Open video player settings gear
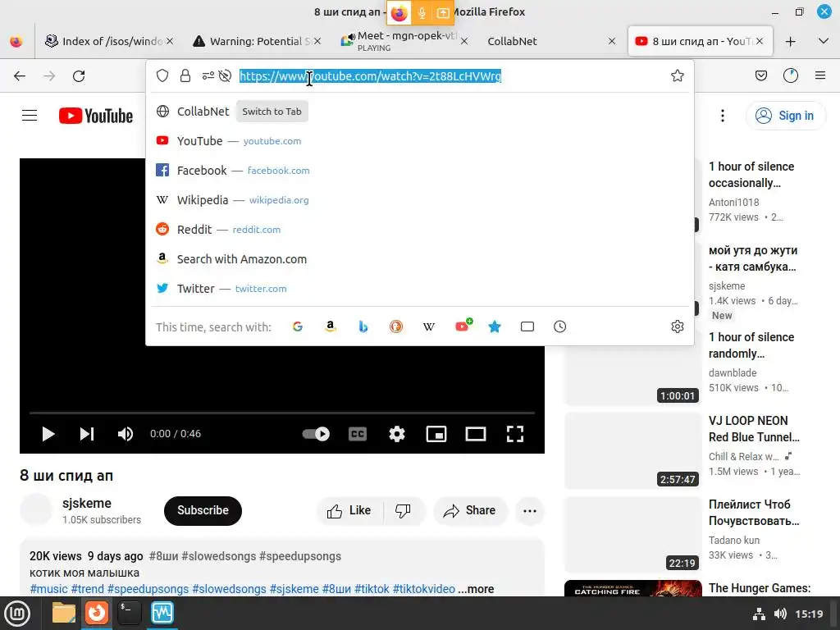 [x=397, y=434]
